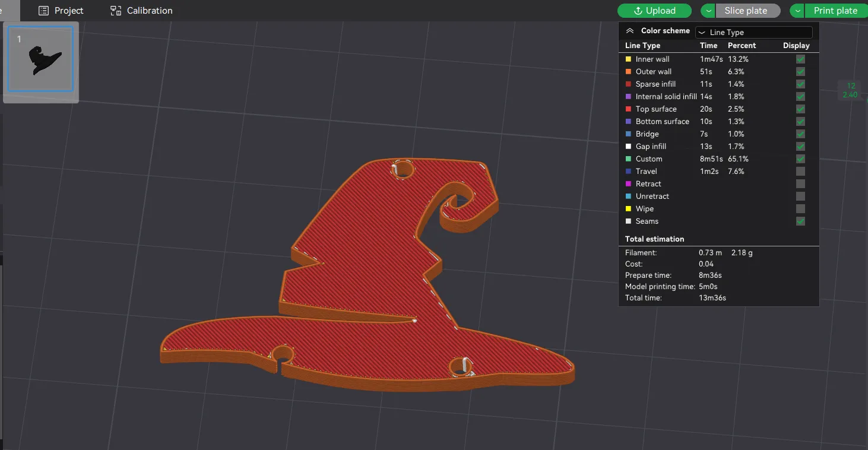Image resolution: width=868 pixels, height=450 pixels.
Task: Click the layer slider handle showing 2.40
Action: click(851, 90)
